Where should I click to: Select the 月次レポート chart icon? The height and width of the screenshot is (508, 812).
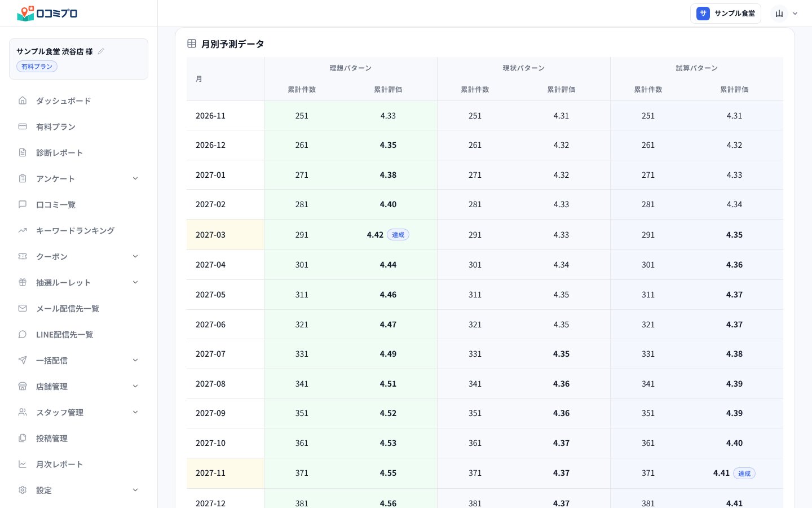click(23, 464)
